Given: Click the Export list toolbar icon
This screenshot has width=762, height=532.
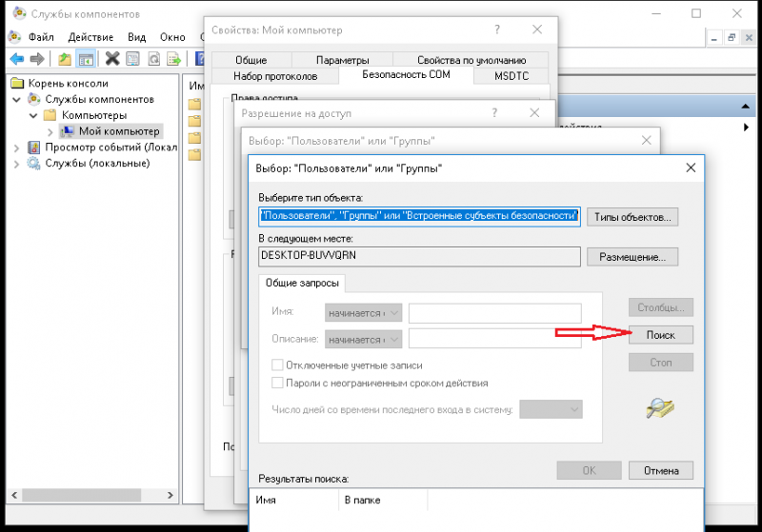Looking at the screenshot, I should [173, 59].
